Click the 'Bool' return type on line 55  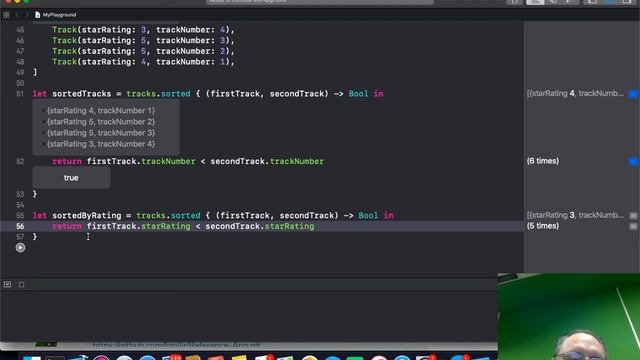368,216
